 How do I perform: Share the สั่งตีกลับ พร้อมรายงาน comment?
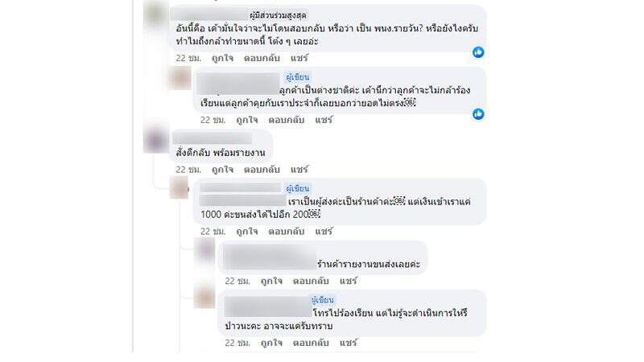299,170
